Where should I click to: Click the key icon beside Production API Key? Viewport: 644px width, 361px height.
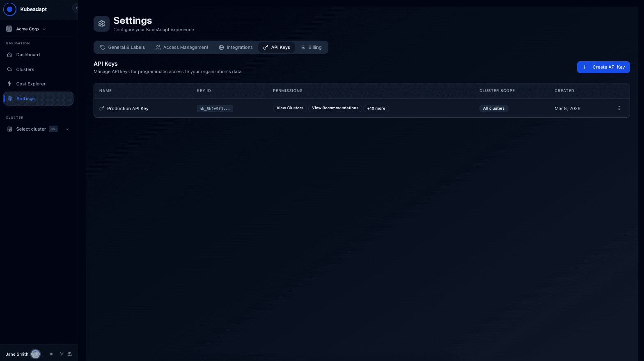[102, 108]
